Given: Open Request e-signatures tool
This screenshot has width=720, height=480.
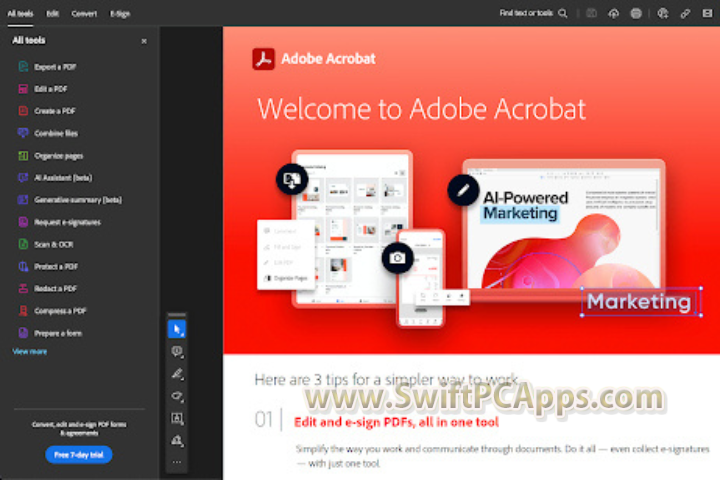Looking at the screenshot, I should pyautogui.click(x=59, y=222).
